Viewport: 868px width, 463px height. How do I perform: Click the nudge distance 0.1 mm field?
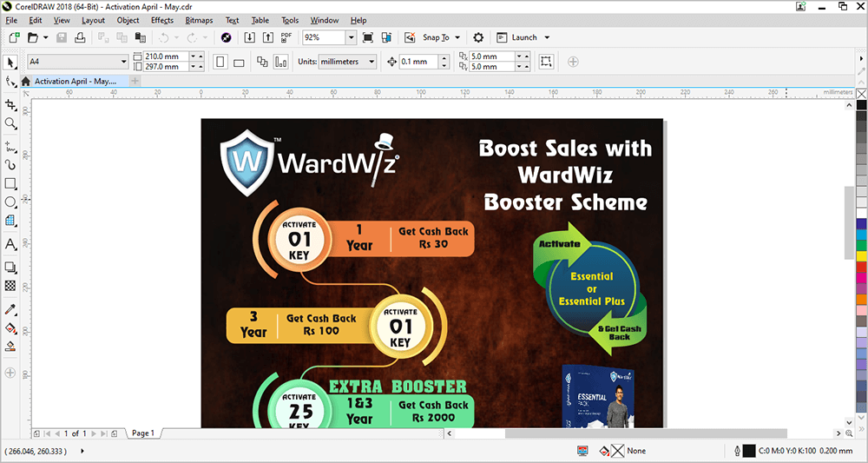click(x=419, y=62)
